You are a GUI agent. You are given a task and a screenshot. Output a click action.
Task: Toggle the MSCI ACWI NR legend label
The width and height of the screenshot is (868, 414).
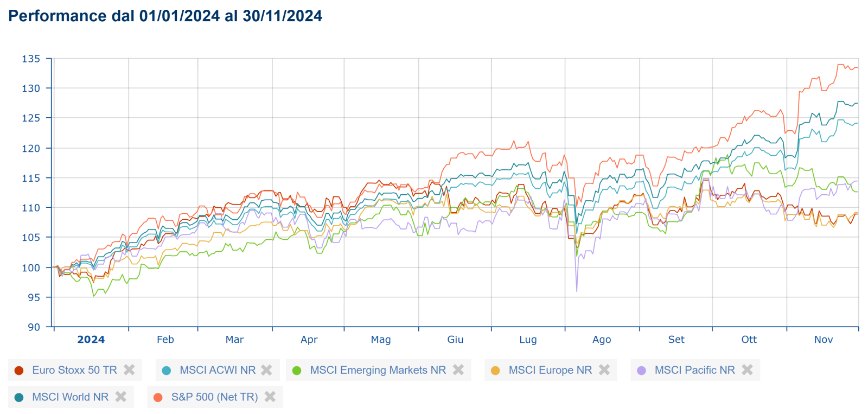pos(217,370)
